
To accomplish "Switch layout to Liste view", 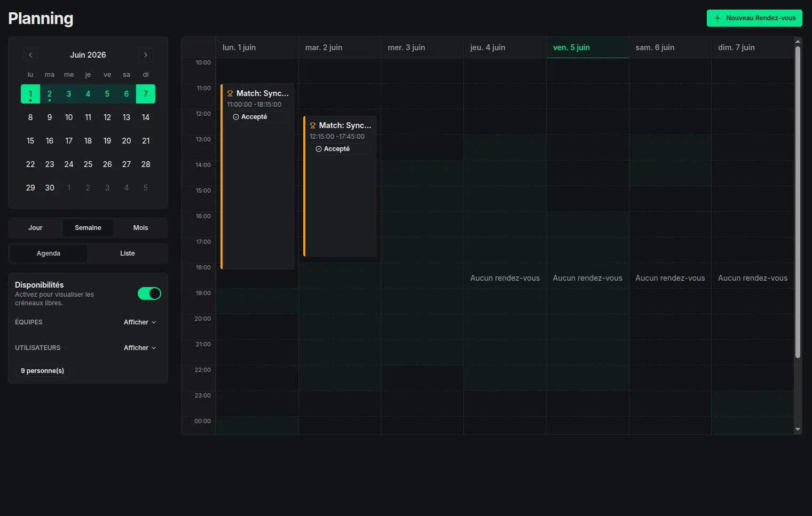I will 128,253.
